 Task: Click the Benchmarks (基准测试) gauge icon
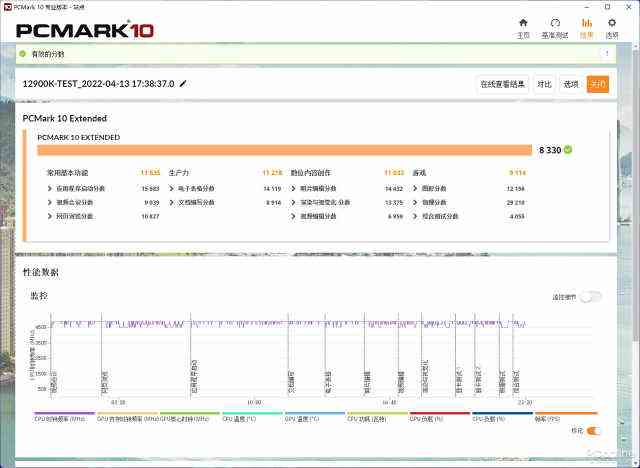555,27
